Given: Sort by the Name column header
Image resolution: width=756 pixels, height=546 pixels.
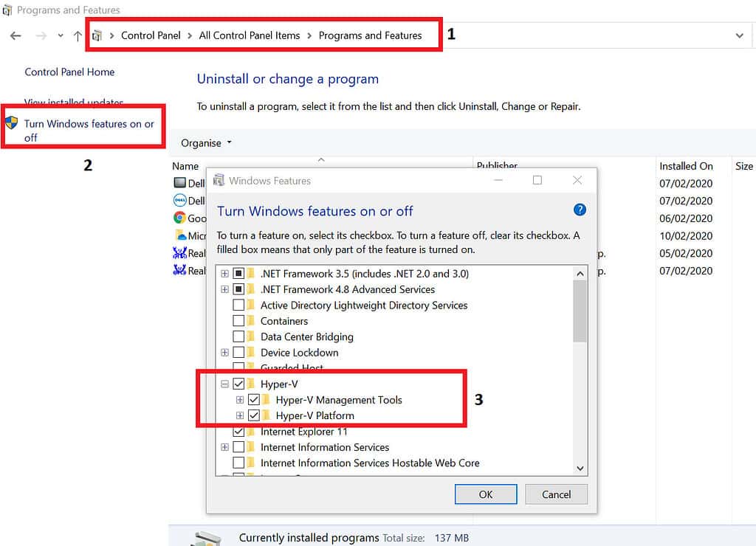Looking at the screenshot, I should click(185, 166).
